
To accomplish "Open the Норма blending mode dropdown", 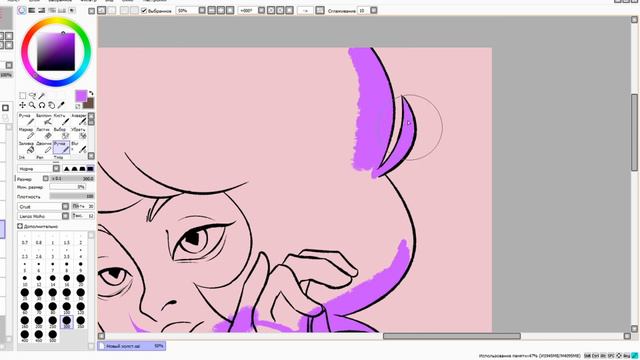I will coord(56,169).
